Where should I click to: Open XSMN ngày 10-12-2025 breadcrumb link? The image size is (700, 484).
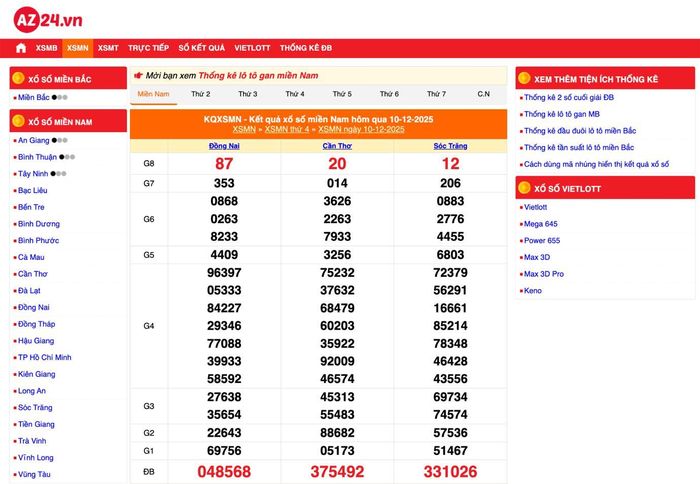click(361, 129)
